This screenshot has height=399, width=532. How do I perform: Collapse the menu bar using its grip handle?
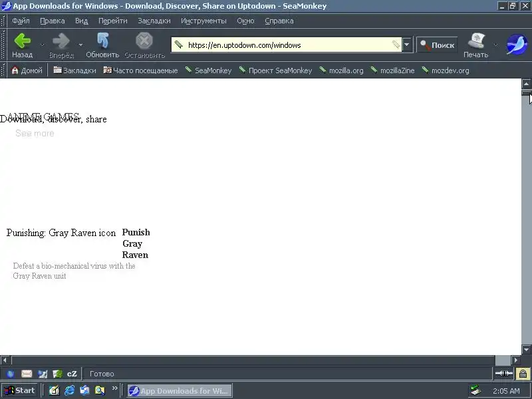click(3, 21)
